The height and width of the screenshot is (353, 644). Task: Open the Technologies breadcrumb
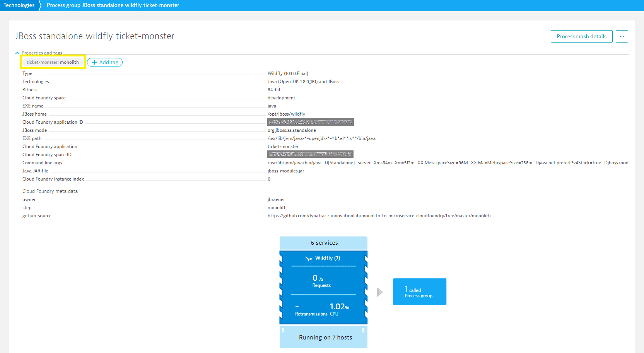(x=19, y=5)
